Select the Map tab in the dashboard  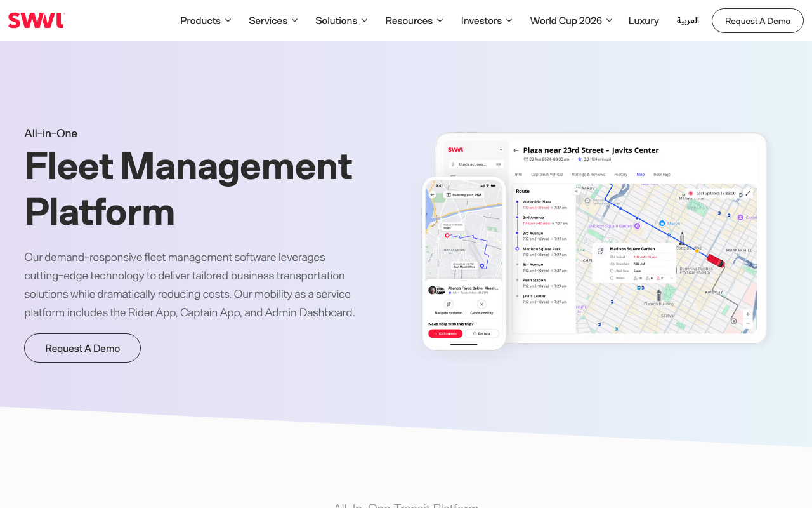tap(640, 174)
